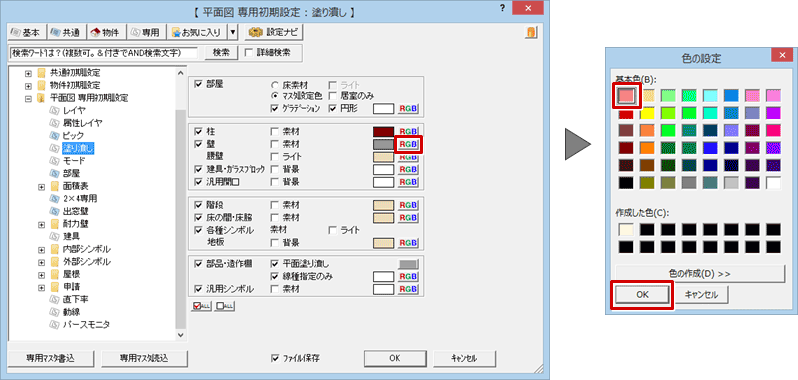Click the 専用マスタ書込 button
Viewport: 798px width, 380px height.
(51, 358)
